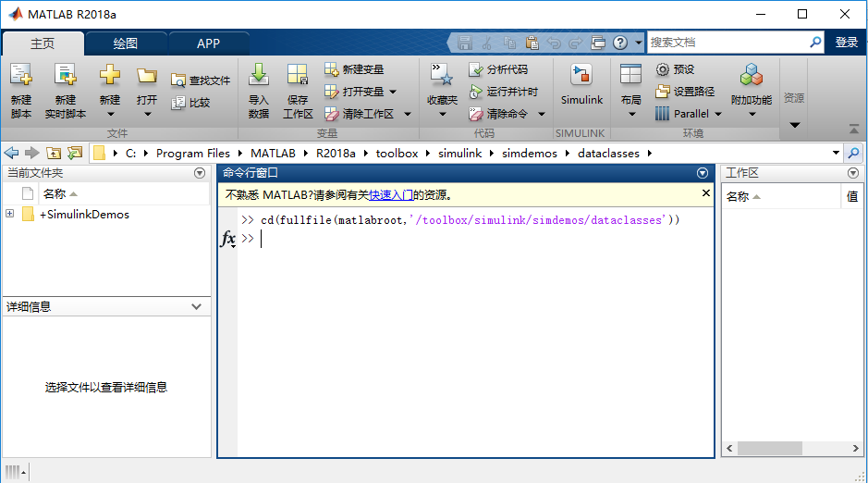Click the forward arrow in address bar
Viewport: 868px width, 483px height.
click(32, 153)
